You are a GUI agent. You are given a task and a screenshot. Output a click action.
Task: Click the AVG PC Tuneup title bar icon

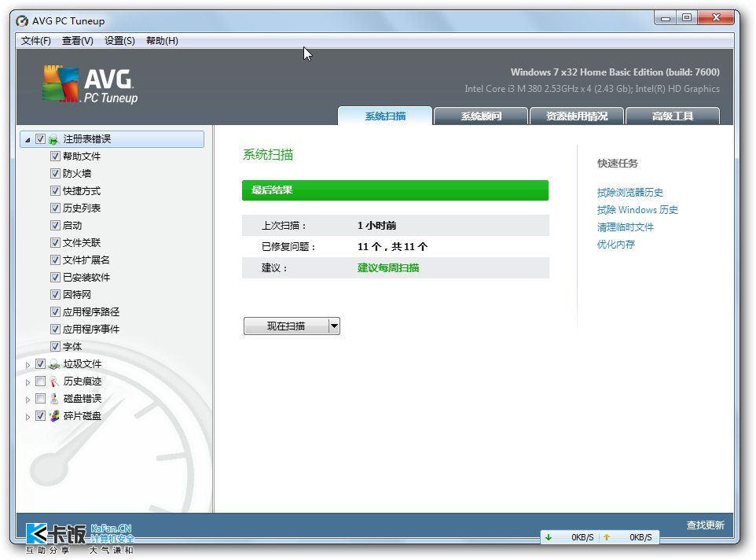pyautogui.click(x=22, y=20)
